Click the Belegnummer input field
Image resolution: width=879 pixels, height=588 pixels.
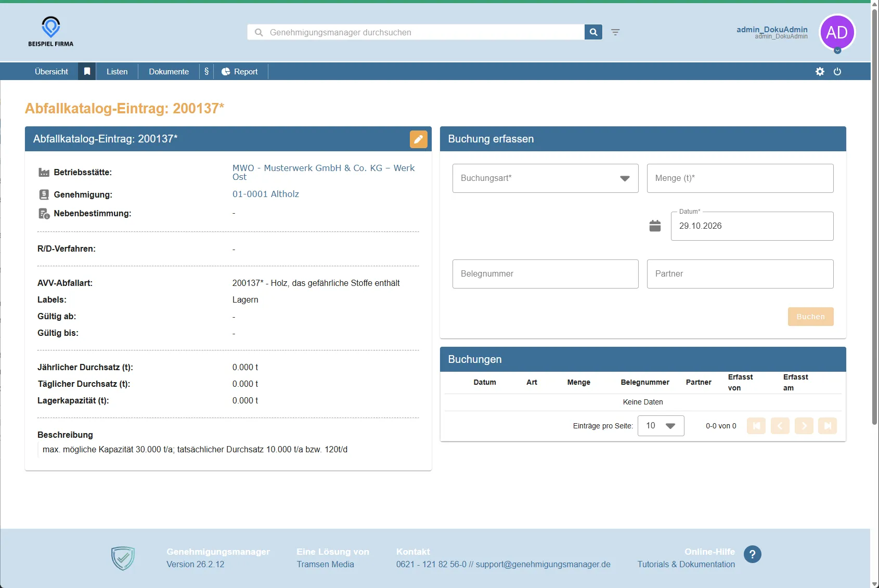pyautogui.click(x=546, y=274)
